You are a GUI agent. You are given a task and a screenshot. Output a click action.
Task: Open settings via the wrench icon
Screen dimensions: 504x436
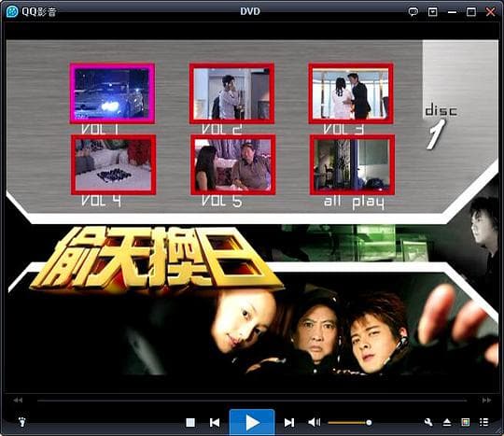pos(428,422)
